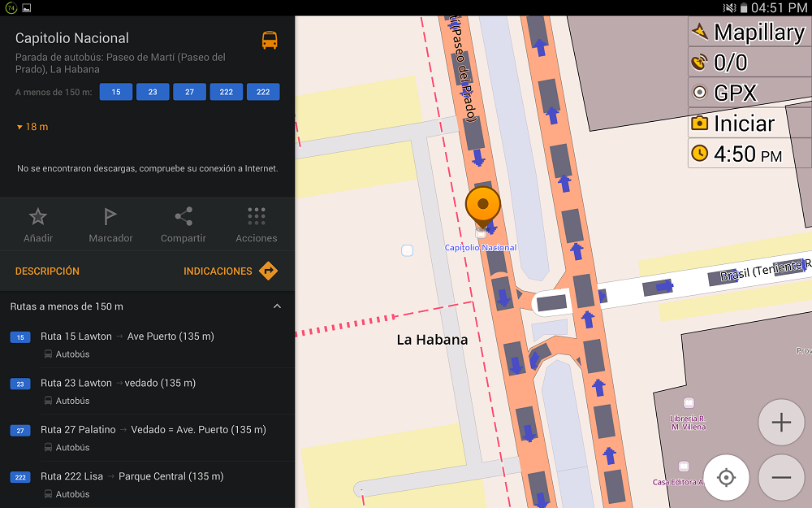Click the orange bus stop icon
The image size is (812, 508).
click(270, 40)
